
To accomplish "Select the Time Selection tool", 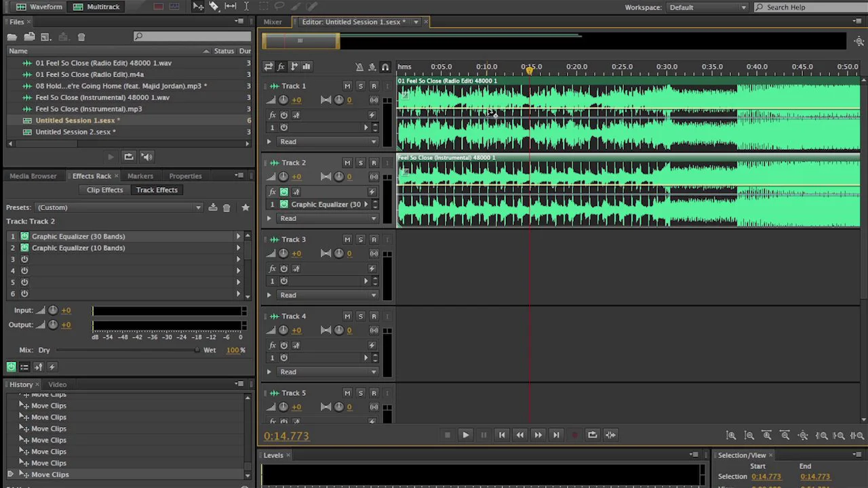I will coord(246,7).
